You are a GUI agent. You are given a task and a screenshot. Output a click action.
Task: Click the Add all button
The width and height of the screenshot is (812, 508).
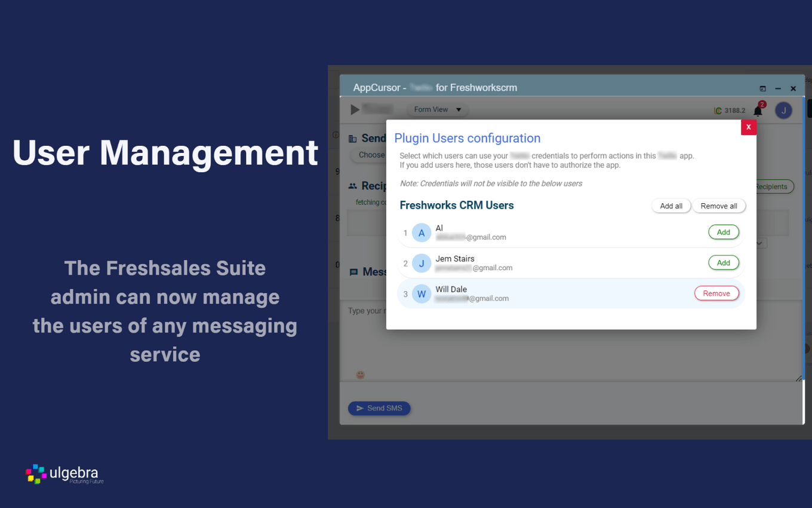(x=671, y=206)
